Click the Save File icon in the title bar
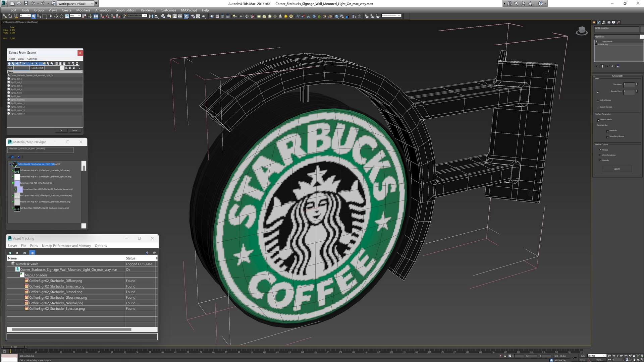Screen dimensions: 644x362 (26, 4)
